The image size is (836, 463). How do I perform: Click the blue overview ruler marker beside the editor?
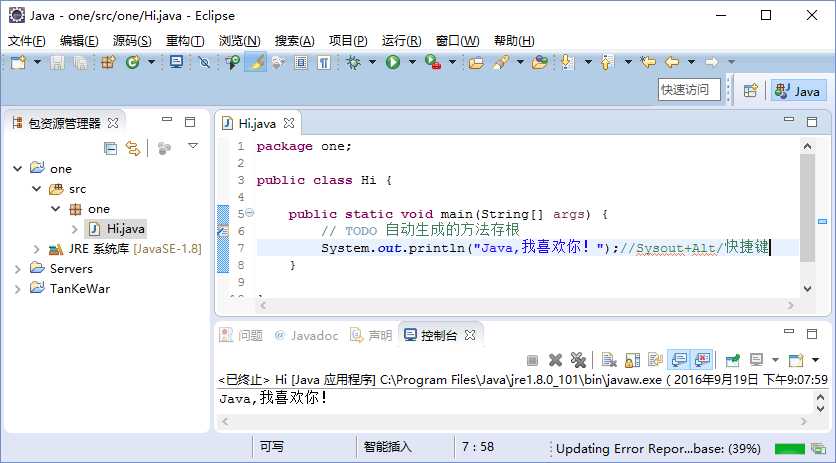coord(822,221)
